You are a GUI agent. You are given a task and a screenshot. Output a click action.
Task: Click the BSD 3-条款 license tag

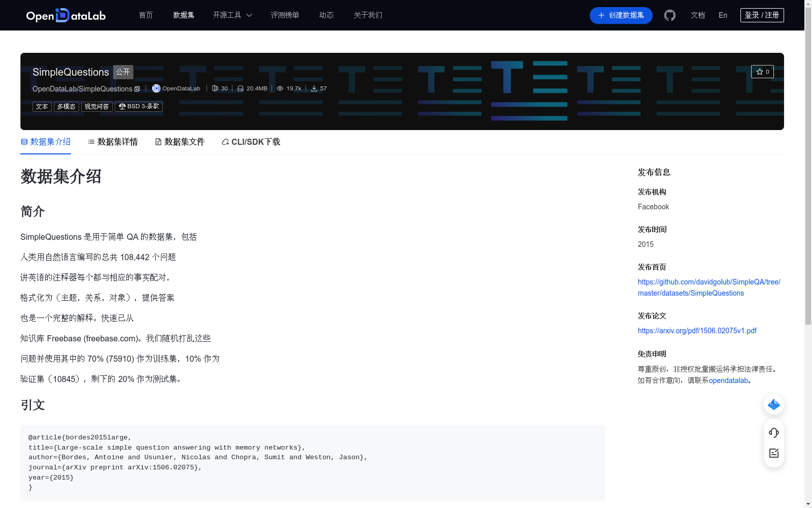[139, 106]
